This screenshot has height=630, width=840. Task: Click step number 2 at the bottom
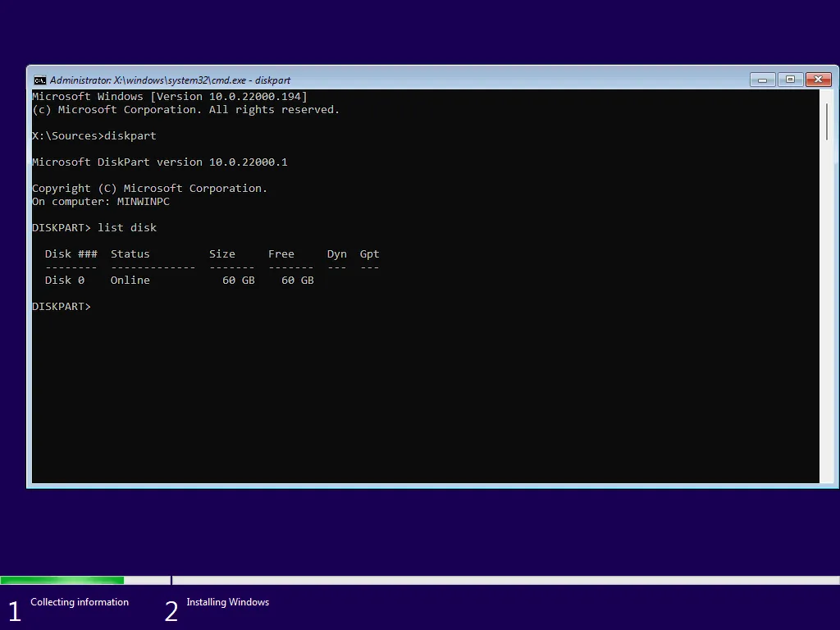pyautogui.click(x=171, y=610)
